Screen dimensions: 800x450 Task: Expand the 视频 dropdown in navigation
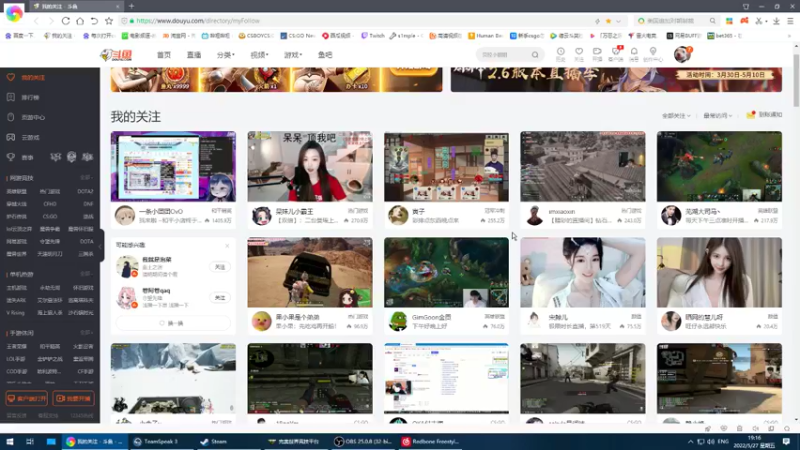point(259,55)
